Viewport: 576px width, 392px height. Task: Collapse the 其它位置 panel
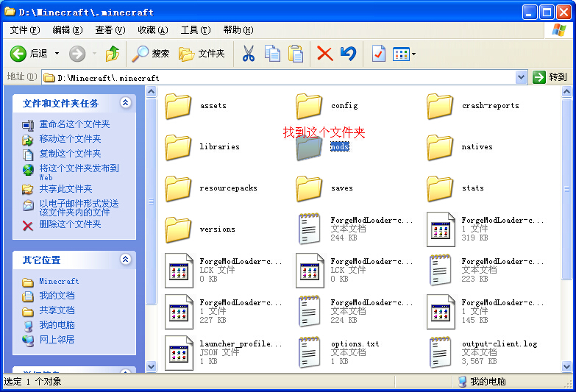click(125, 259)
